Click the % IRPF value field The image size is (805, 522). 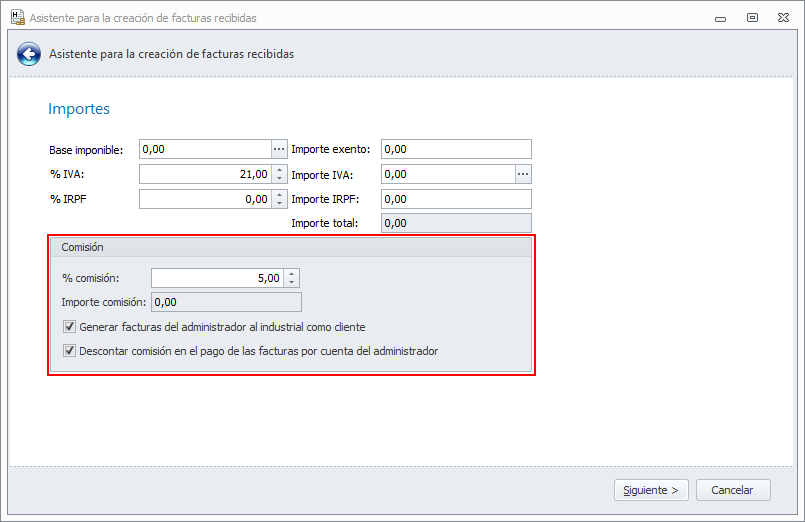click(206, 199)
